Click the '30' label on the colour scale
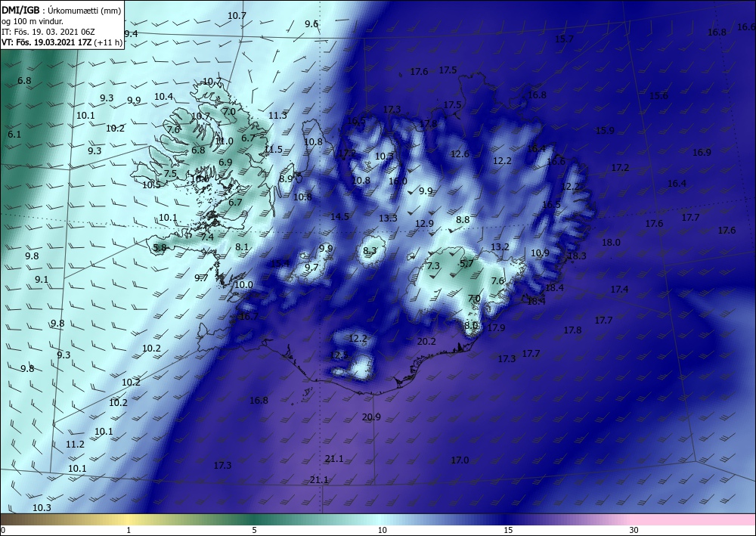This screenshot has height=536, width=756. pyautogui.click(x=634, y=530)
